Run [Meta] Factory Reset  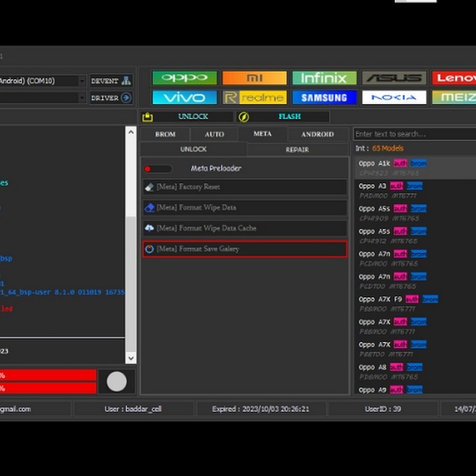[245, 187]
